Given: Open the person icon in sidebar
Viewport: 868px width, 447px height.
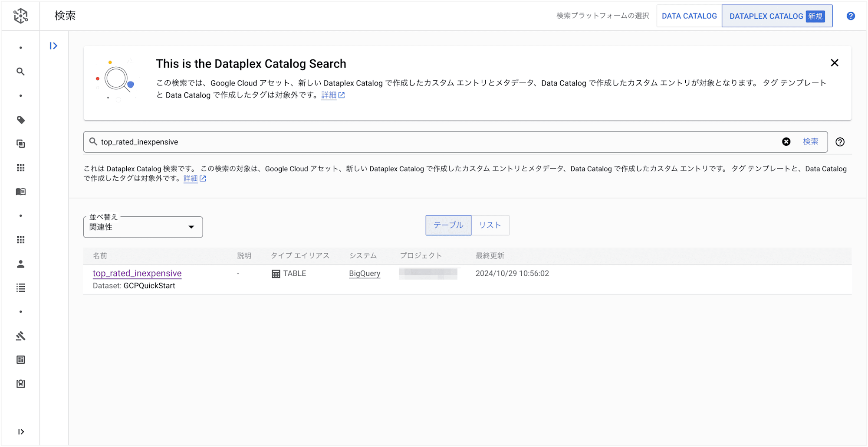Looking at the screenshot, I should click(20, 264).
